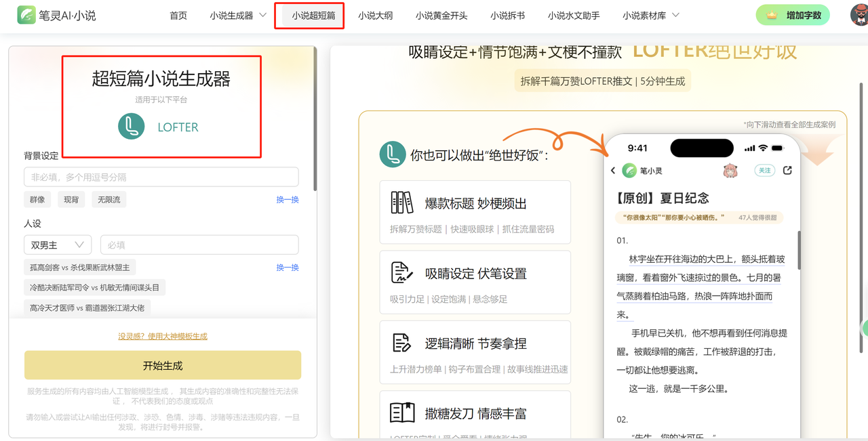Viewport: 868px width, 441px height.
Task: Open 小说拆书 in the navigation
Action: [507, 16]
